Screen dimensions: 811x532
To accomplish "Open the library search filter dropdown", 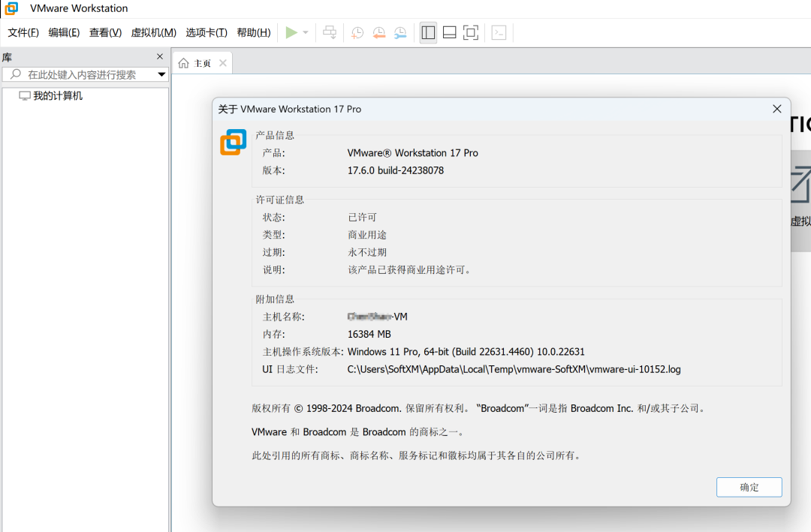I will pos(161,74).
